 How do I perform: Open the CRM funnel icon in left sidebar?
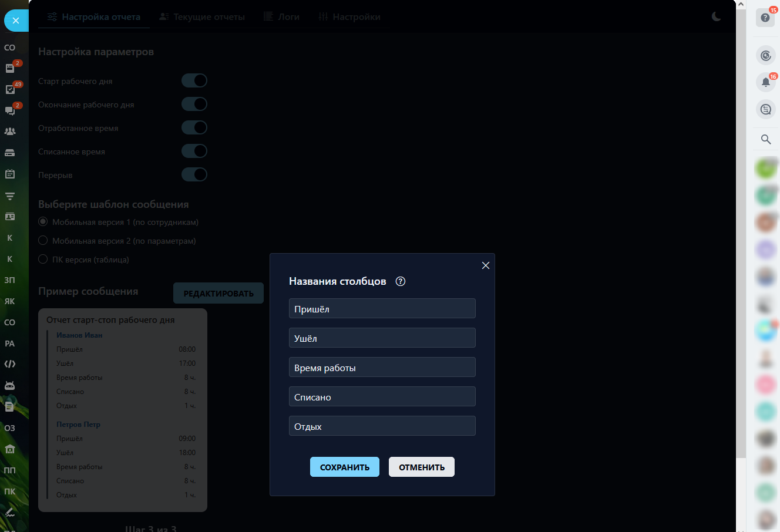[10, 196]
